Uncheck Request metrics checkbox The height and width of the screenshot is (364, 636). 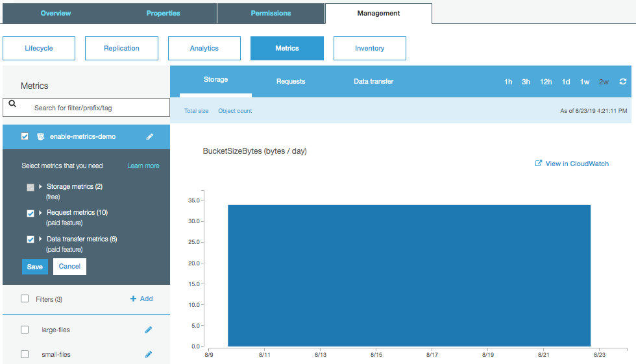click(31, 213)
